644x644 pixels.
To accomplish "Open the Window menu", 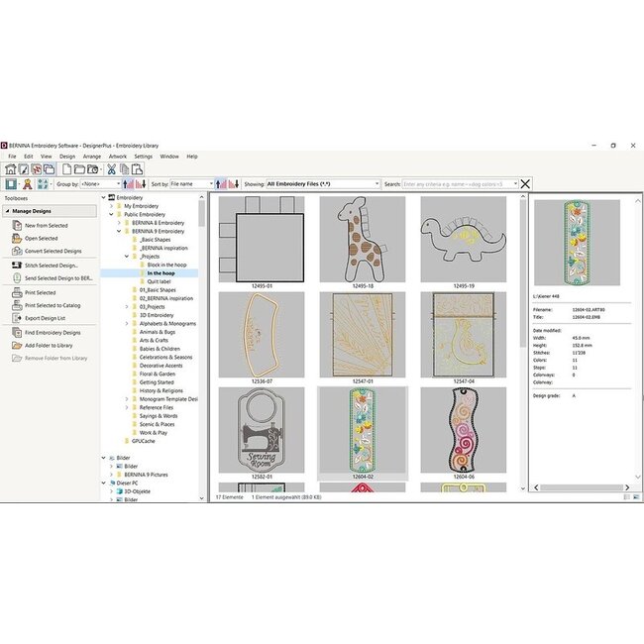I will [x=169, y=157].
